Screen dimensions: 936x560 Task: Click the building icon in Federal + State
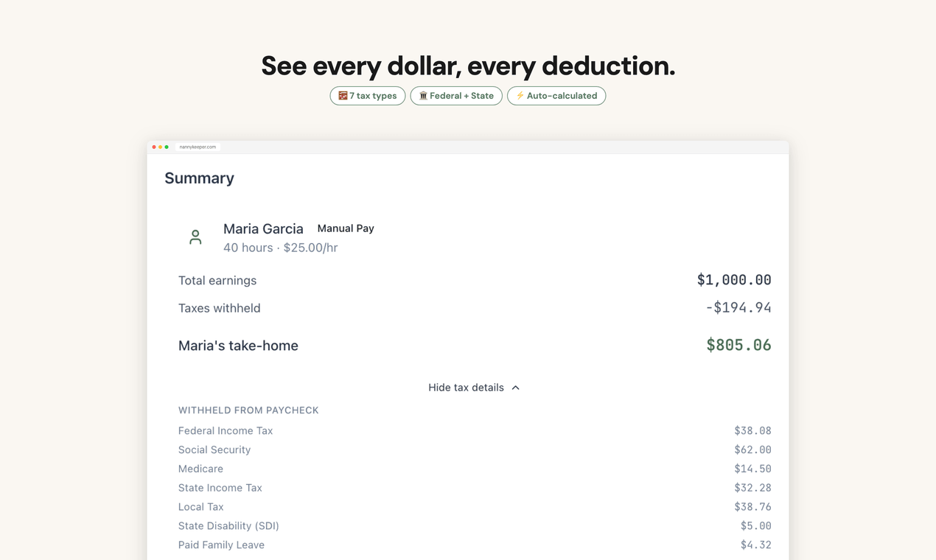tap(423, 96)
